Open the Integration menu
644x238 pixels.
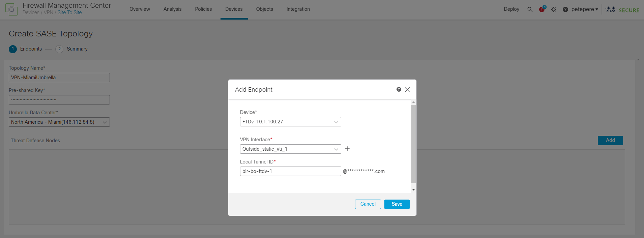point(298,9)
